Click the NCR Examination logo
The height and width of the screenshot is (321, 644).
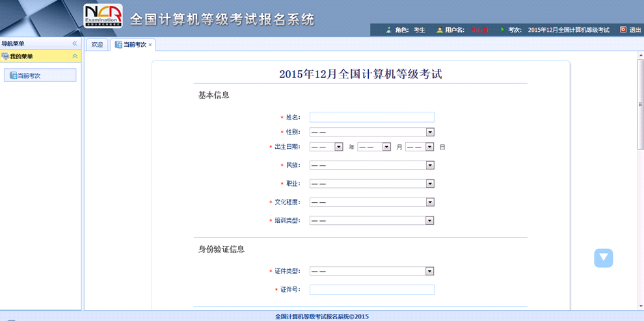[x=103, y=17]
